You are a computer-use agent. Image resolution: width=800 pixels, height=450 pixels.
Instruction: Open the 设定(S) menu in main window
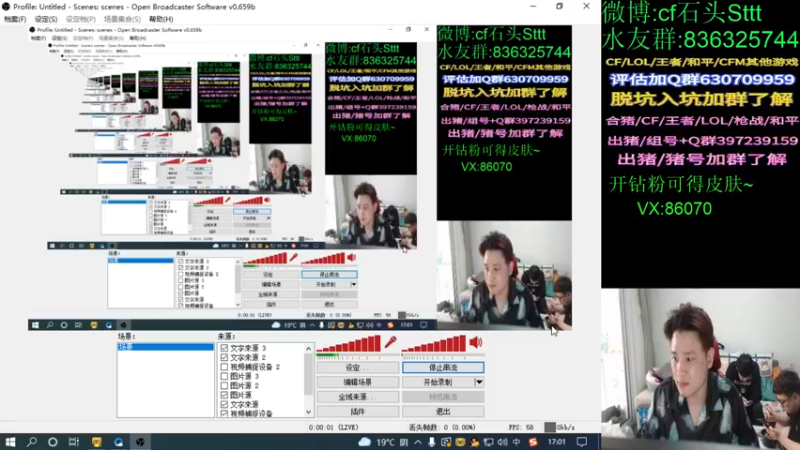(46, 19)
